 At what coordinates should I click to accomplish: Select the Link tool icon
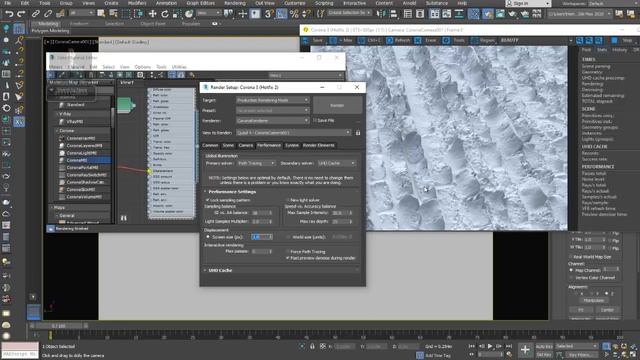coord(36,13)
